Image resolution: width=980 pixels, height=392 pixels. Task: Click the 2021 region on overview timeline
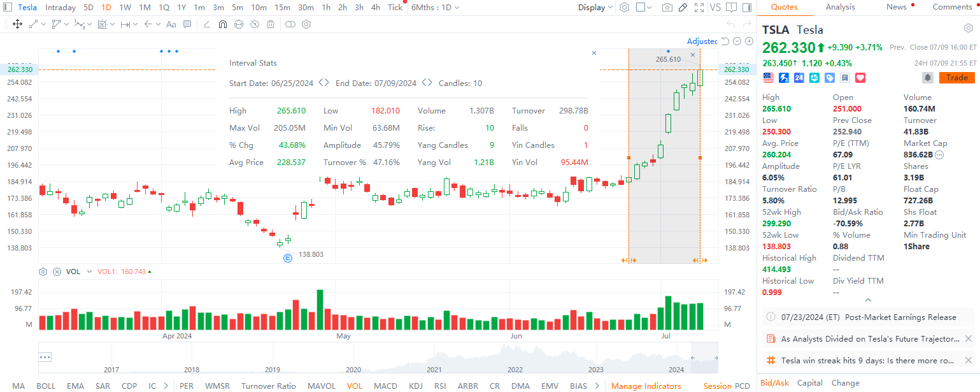(x=434, y=369)
